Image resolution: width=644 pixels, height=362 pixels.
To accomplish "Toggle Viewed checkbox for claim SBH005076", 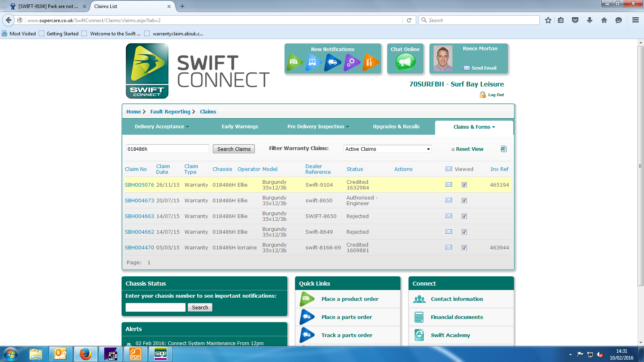I will tap(464, 185).
